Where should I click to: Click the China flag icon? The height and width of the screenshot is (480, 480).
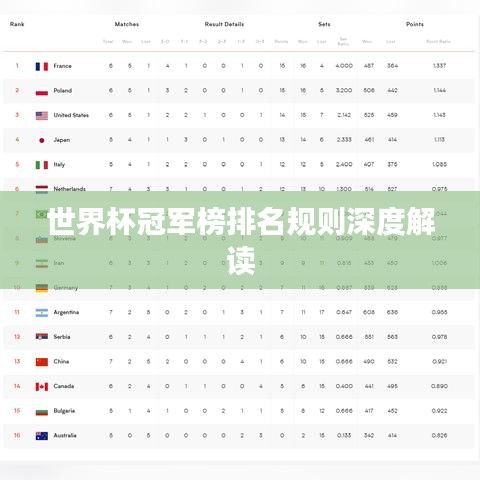coord(42,362)
